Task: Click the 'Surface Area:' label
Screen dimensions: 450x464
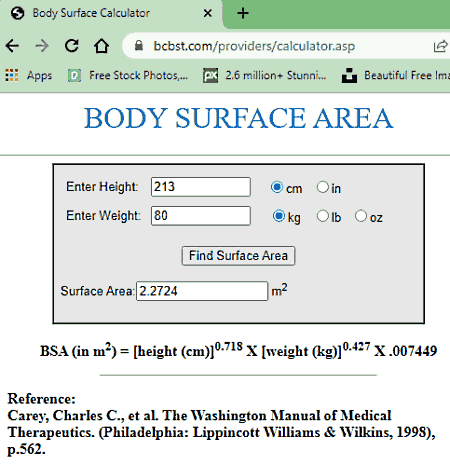Action: (97, 291)
